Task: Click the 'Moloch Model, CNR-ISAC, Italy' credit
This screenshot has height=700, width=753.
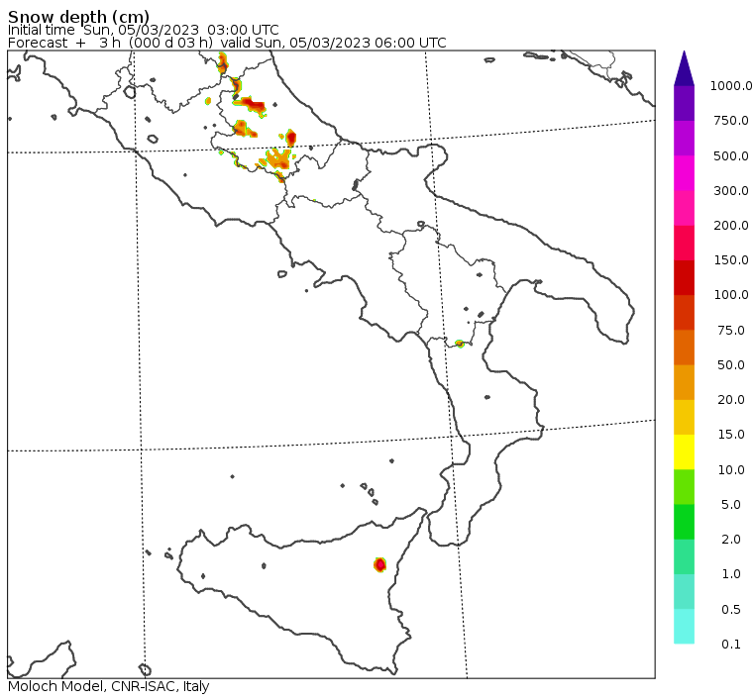Action: point(109,686)
